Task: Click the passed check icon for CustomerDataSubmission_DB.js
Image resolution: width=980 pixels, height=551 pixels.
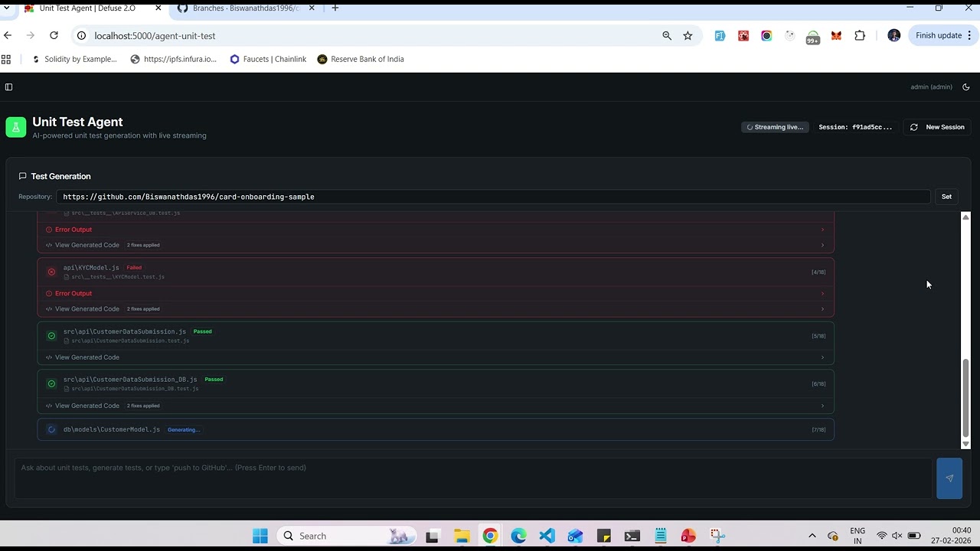Action: coord(51,383)
